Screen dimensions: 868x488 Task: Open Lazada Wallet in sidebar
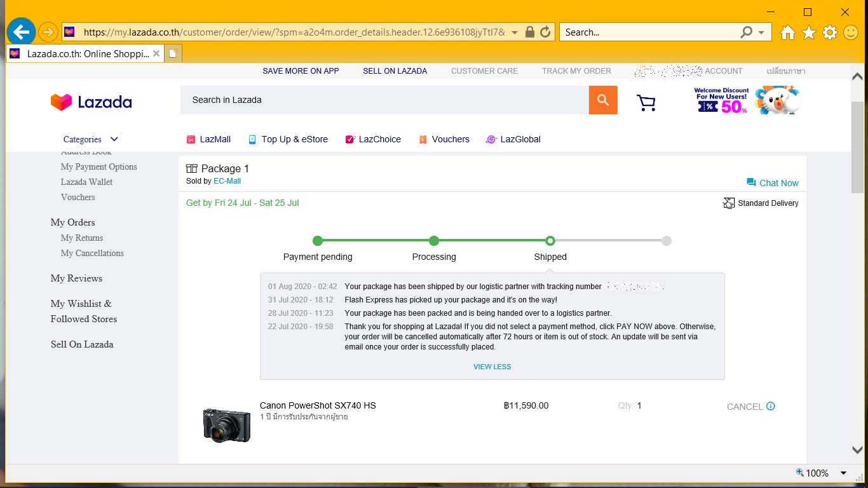coord(86,182)
